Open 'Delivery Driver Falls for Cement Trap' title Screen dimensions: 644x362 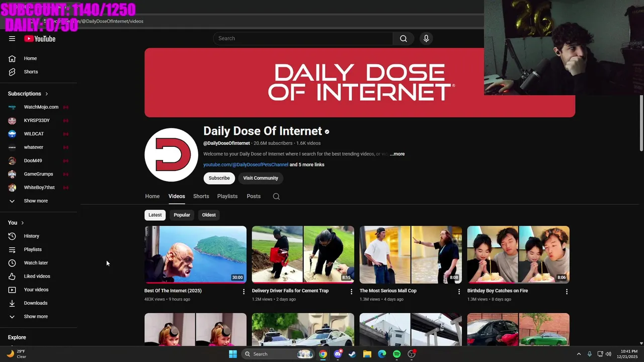290,291
